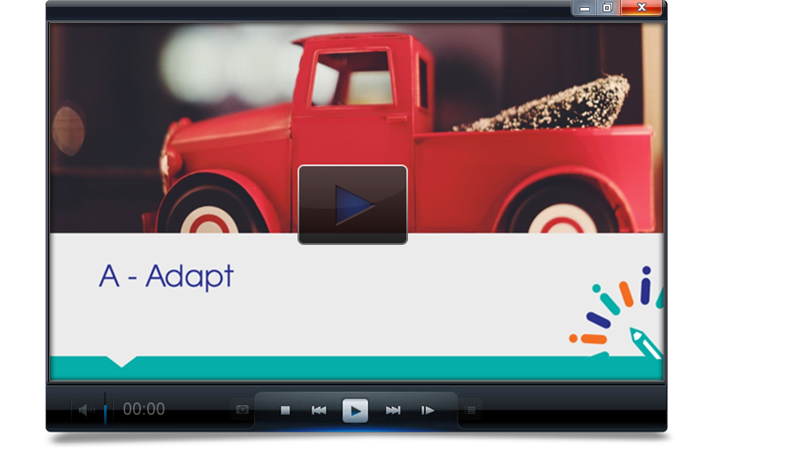800x467 pixels.
Task: Skip to the next track
Action: (x=393, y=410)
